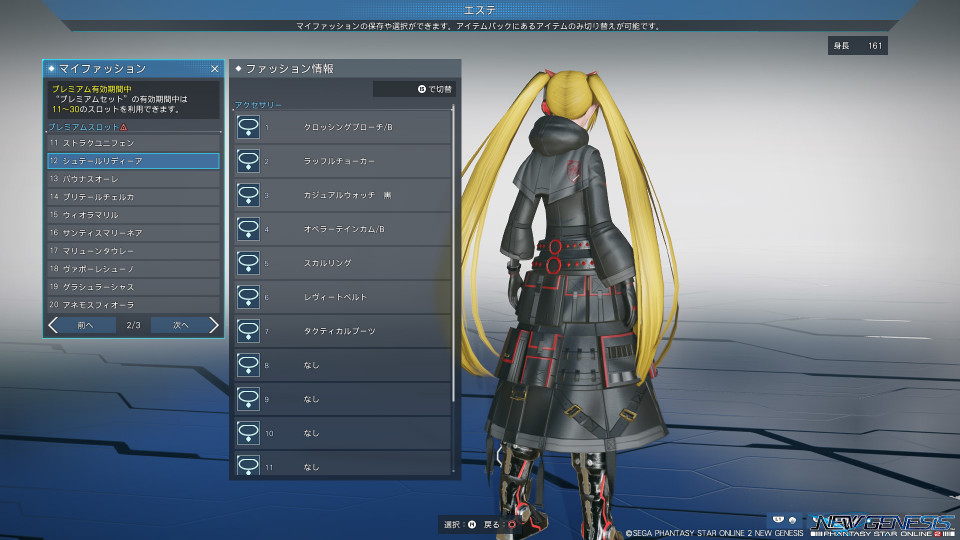Select fashion slot 19 グラシュラーシャス

tap(133, 287)
